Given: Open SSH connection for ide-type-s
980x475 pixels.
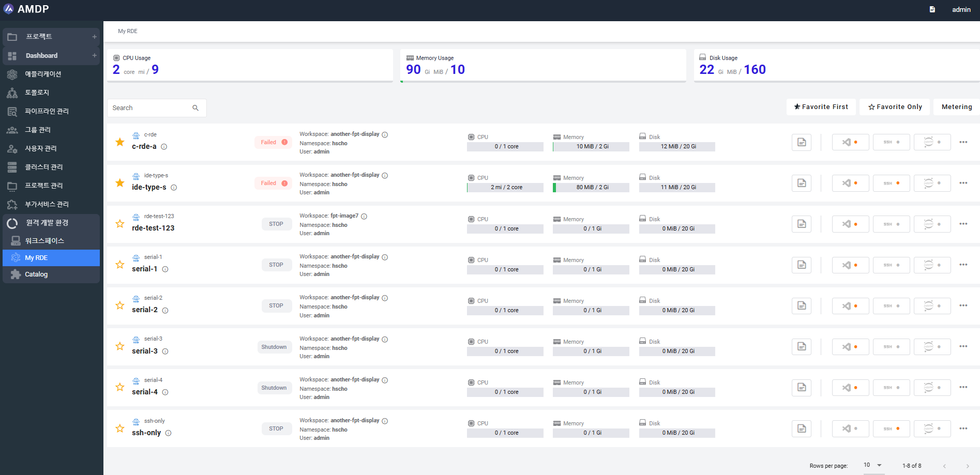Looking at the screenshot, I should 891,183.
